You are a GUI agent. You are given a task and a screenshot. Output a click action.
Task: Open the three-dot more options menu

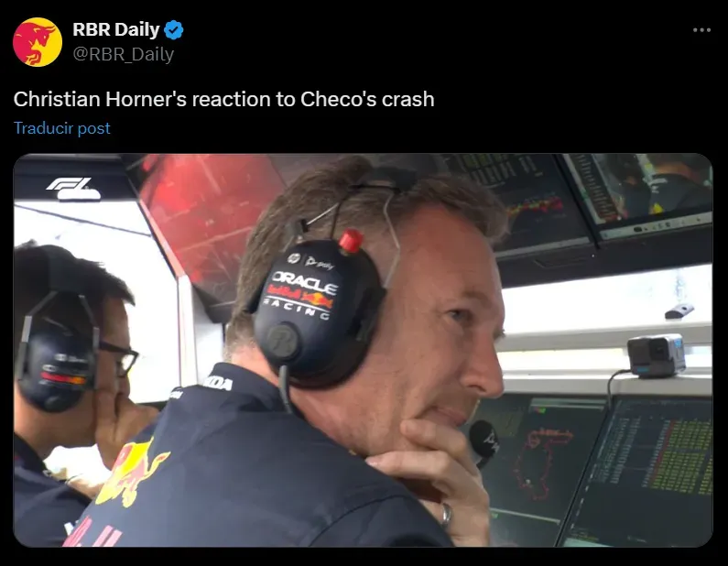point(701,30)
